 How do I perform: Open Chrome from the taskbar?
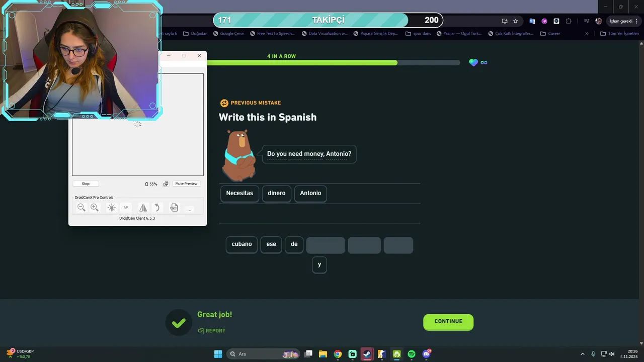click(x=338, y=354)
